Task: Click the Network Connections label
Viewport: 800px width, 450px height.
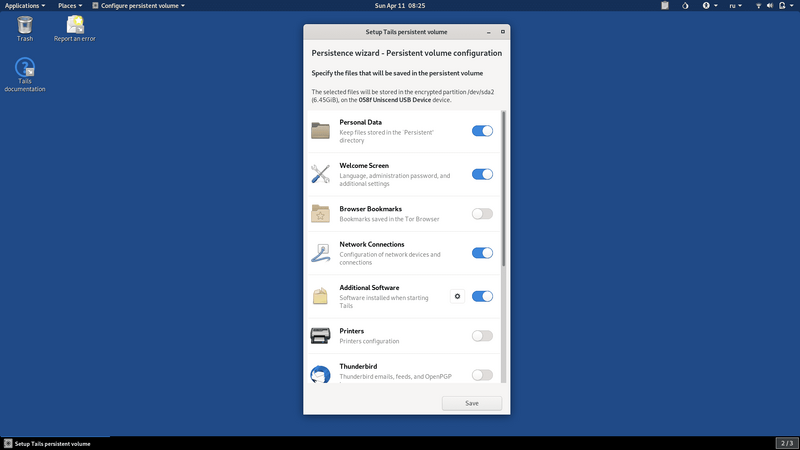Action: (372, 244)
